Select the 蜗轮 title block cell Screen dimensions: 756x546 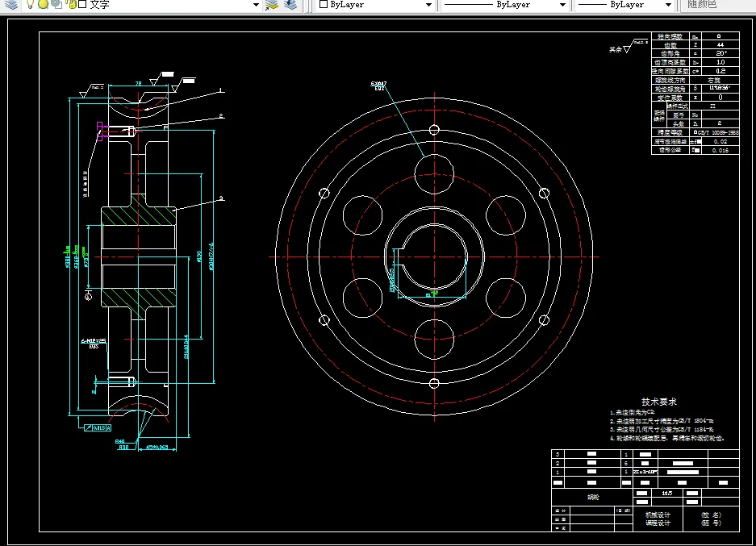(x=593, y=498)
